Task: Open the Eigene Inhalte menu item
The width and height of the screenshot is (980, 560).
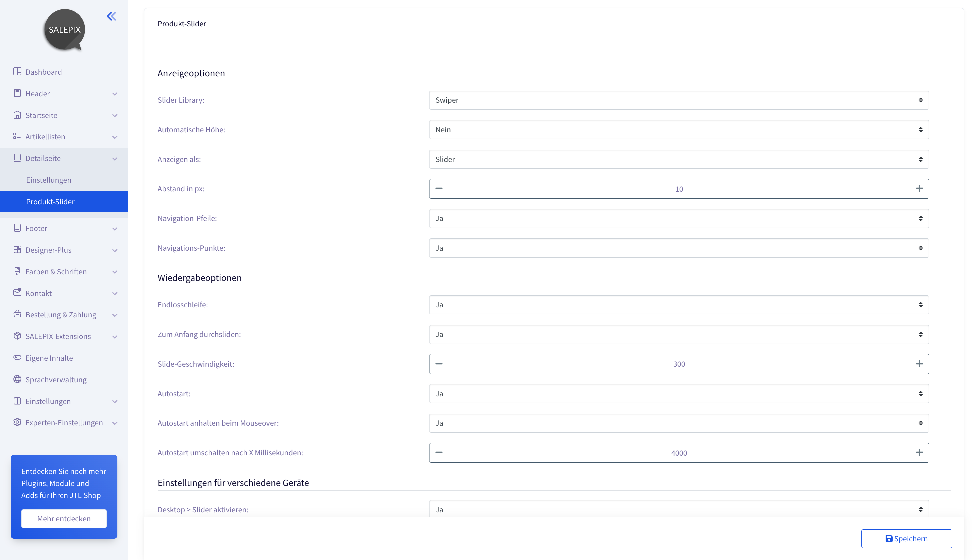Action: pos(64,358)
